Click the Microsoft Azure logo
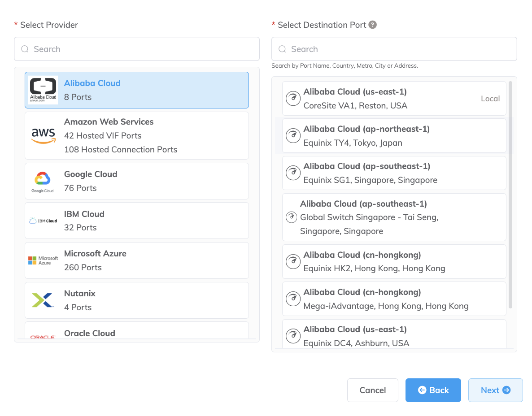 coord(43,260)
